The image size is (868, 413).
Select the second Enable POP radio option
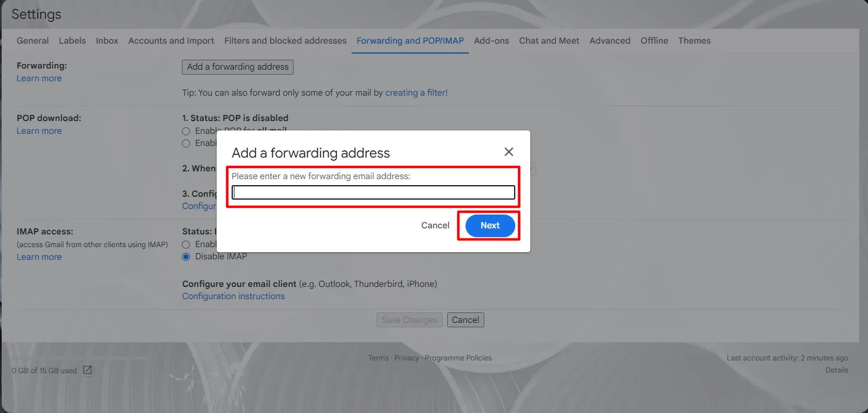[186, 143]
